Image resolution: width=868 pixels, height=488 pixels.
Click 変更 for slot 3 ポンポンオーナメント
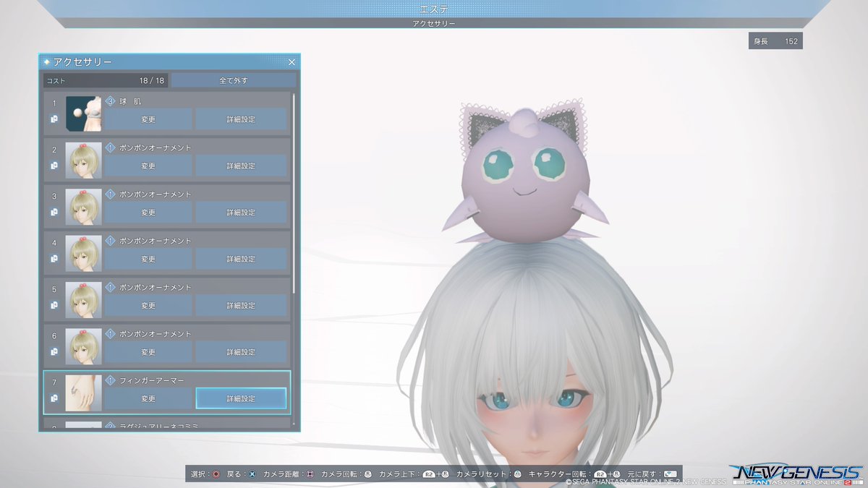pos(148,213)
